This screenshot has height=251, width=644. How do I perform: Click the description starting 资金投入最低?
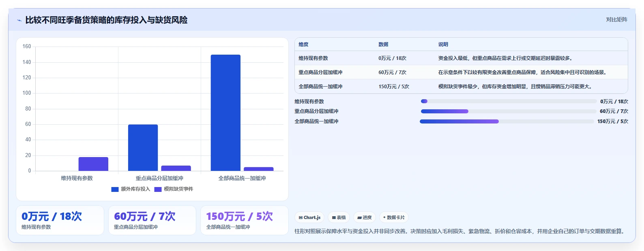pyautogui.click(x=506, y=58)
